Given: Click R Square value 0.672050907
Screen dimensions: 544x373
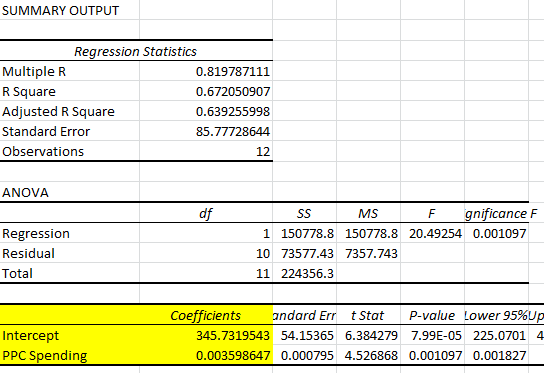Looking at the screenshot, I should coord(206,92).
